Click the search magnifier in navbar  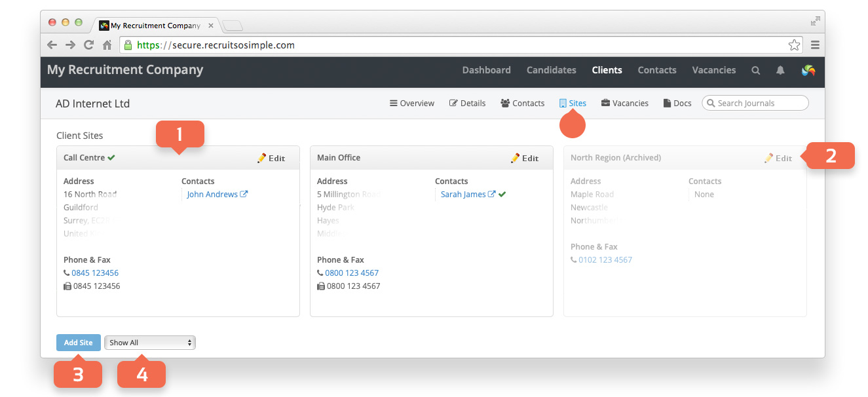pyautogui.click(x=755, y=71)
